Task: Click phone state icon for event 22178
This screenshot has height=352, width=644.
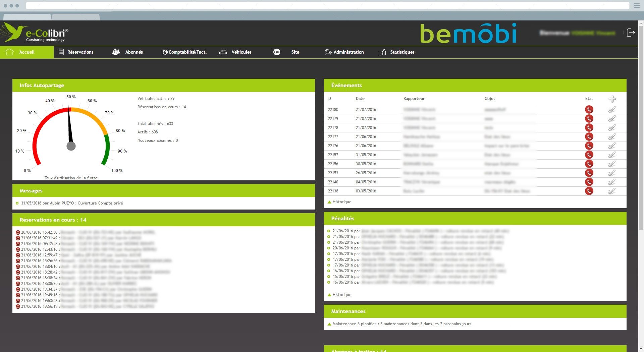Action: click(589, 128)
